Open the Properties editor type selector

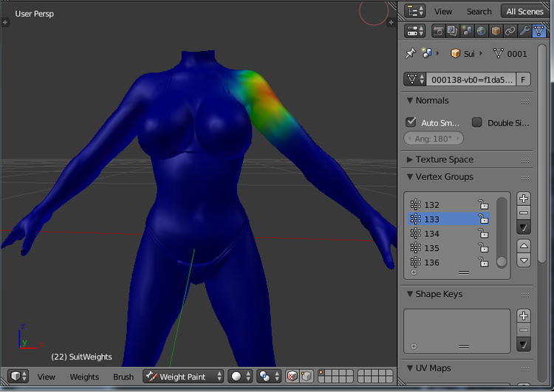tap(415, 31)
